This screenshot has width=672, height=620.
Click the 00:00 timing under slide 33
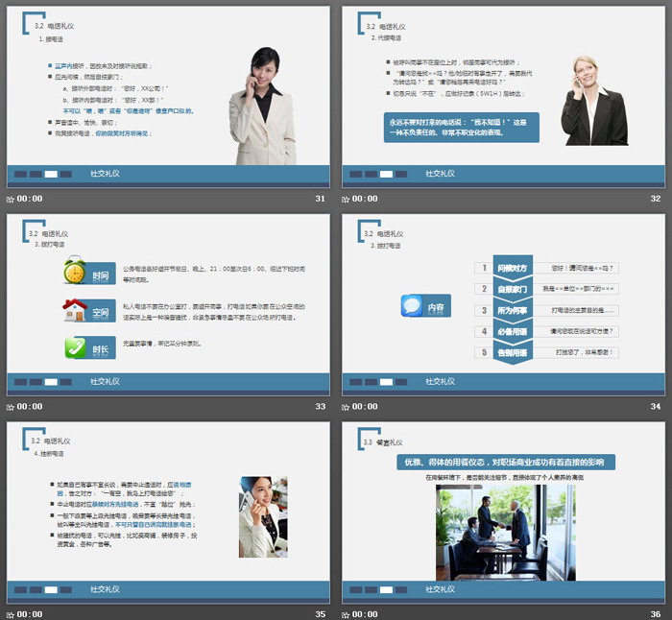(30, 407)
